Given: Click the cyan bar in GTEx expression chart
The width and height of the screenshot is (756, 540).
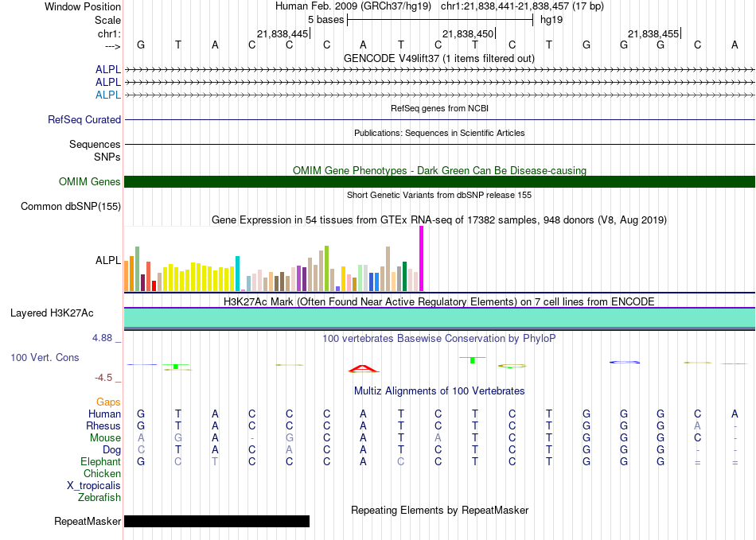Looking at the screenshot, I should click(237, 274).
